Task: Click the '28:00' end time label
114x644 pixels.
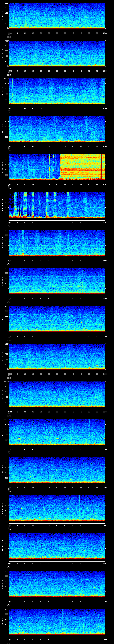Action: point(105,525)
